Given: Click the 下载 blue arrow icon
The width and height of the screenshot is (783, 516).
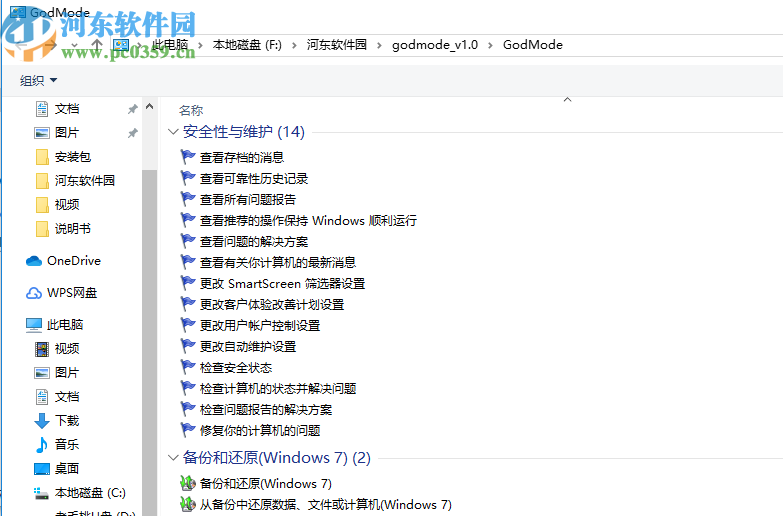Looking at the screenshot, I should click(42, 421).
